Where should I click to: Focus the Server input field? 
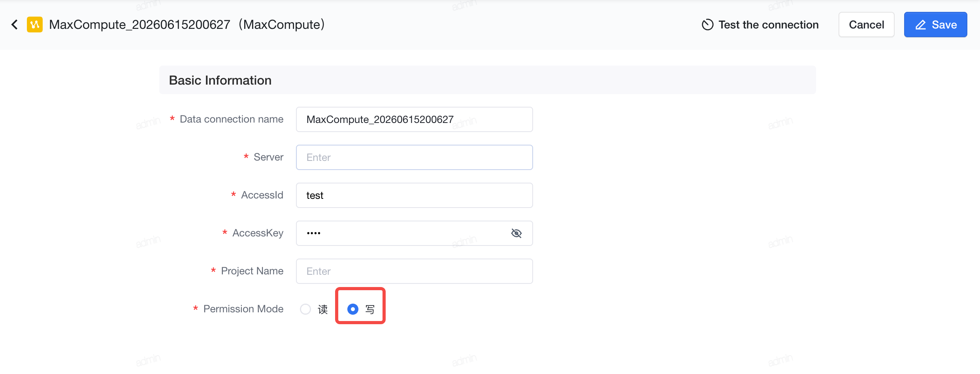[x=414, y=157]
